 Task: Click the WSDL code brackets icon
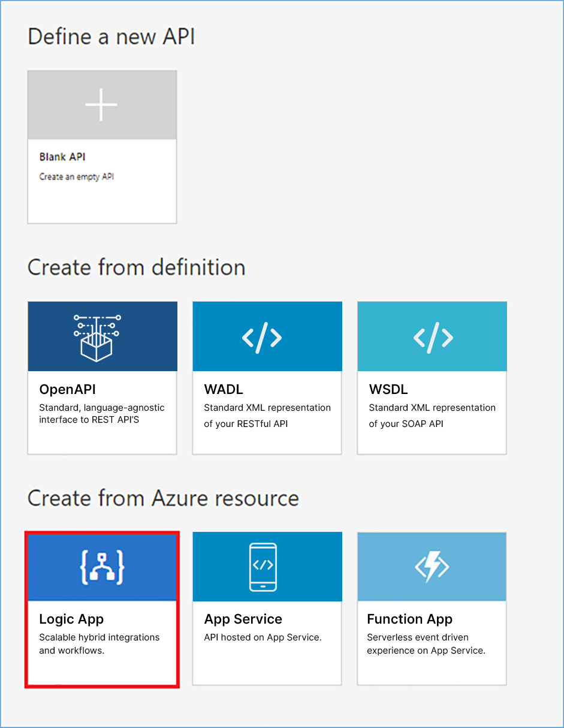[433, 338]
